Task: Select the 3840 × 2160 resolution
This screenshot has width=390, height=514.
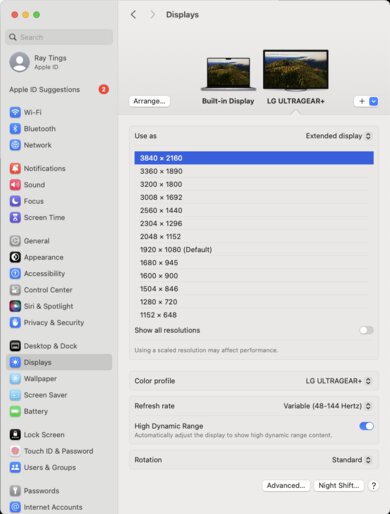Action: (x=254, y=158)
